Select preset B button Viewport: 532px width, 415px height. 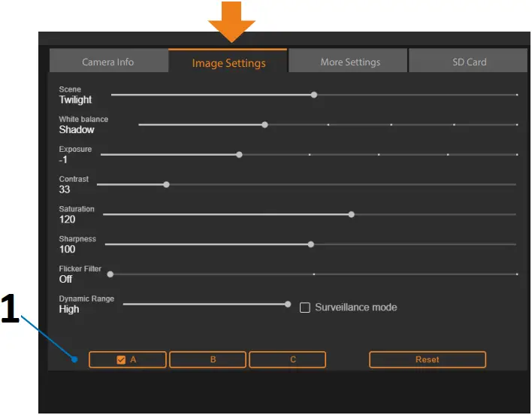point(207,359)
